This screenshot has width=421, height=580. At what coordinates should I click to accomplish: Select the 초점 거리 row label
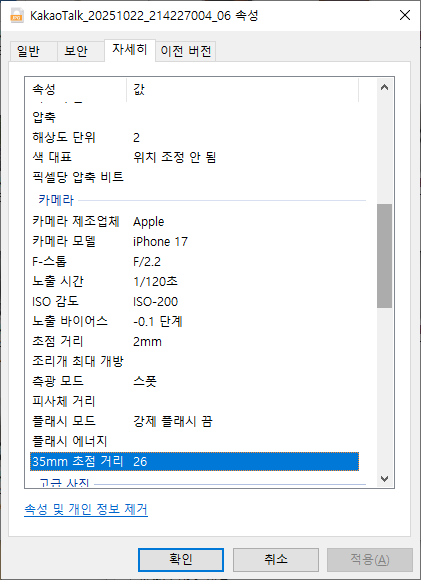pos(57,341)
